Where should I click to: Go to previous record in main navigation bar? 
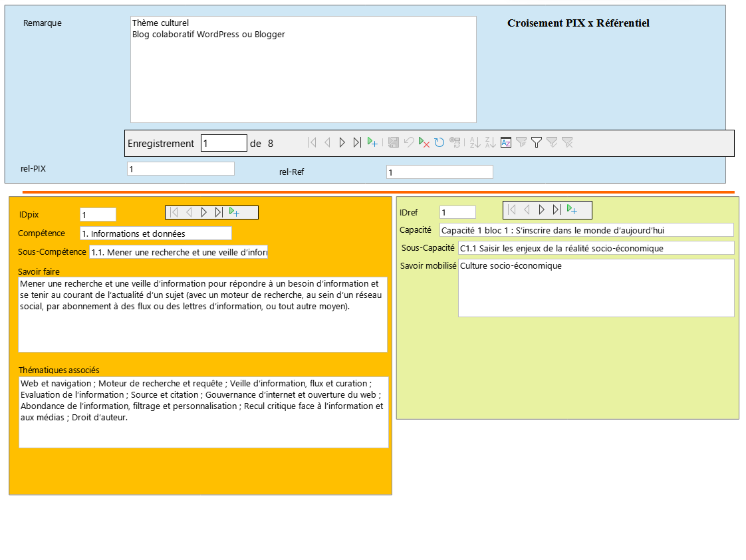point(327,143)
